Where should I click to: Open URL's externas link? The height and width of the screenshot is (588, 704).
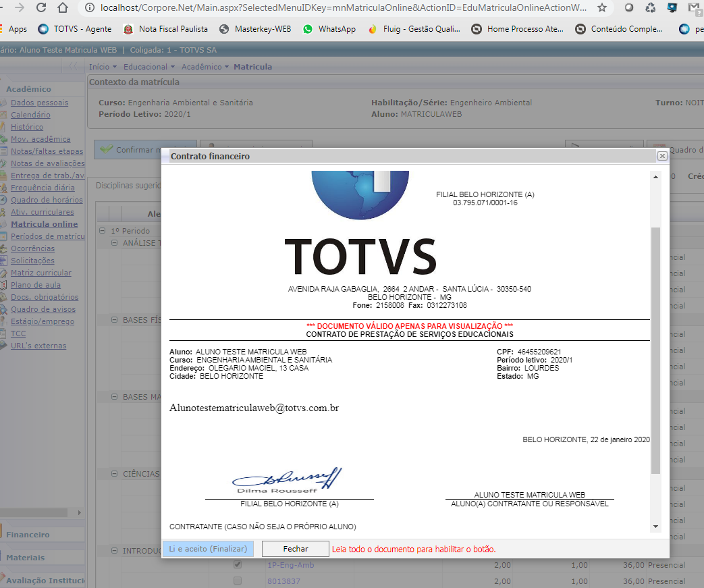38,346
